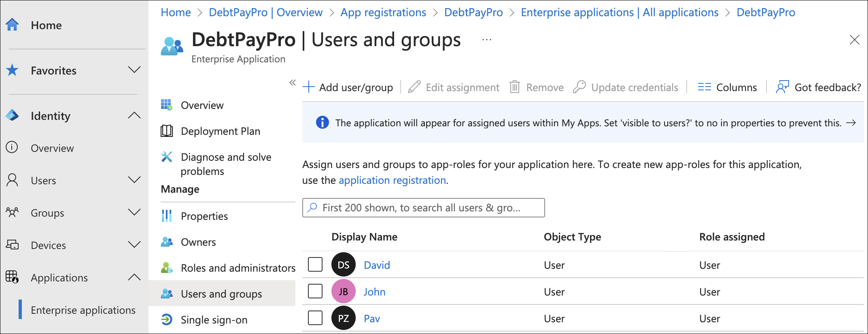Open user David's profile link

click(x=377, y=265)
